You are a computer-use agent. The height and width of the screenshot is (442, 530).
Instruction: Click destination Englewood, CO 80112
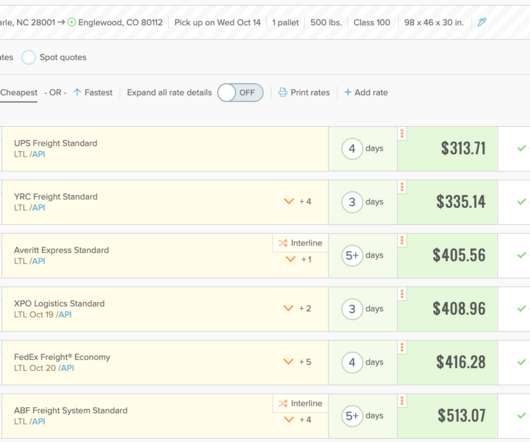120,22
